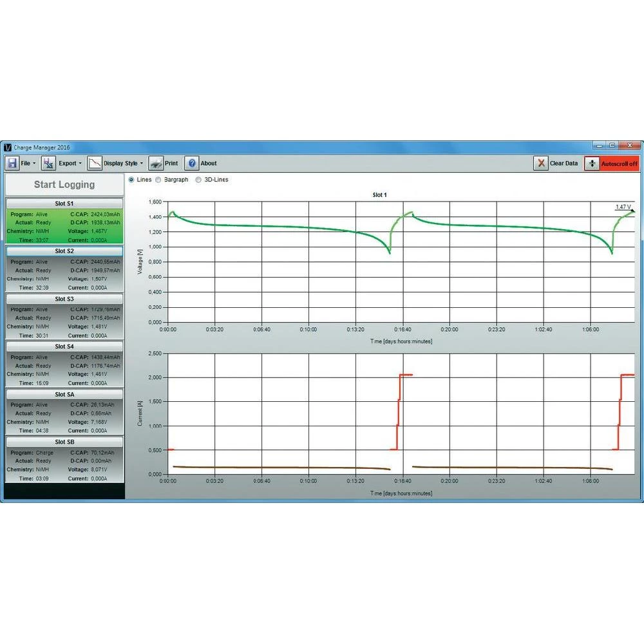Click the File save disk icon
Screen dimensions: 644x644
coord(12,164)
